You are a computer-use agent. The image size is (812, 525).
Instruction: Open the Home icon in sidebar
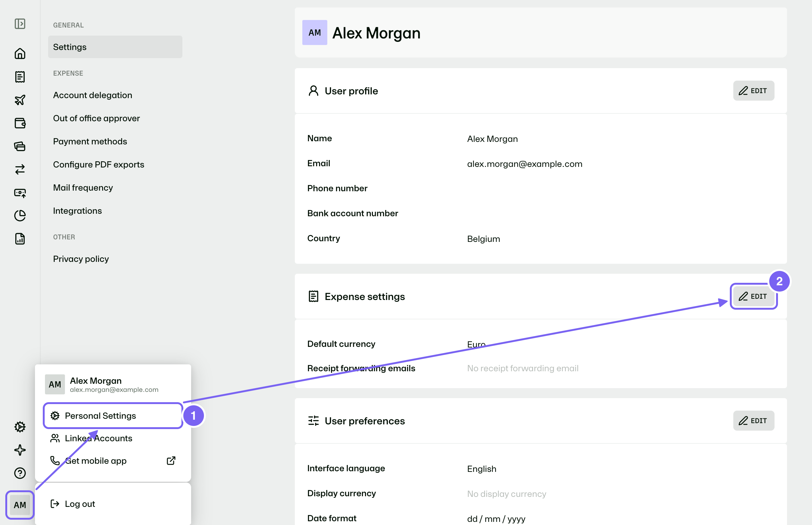[x=20, y=53]
